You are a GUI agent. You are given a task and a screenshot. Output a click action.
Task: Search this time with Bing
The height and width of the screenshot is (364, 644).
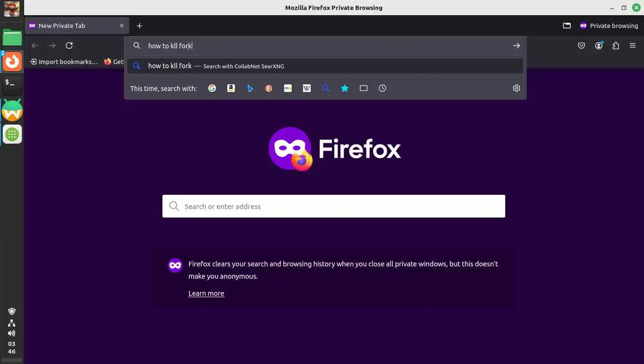point(250,88)
